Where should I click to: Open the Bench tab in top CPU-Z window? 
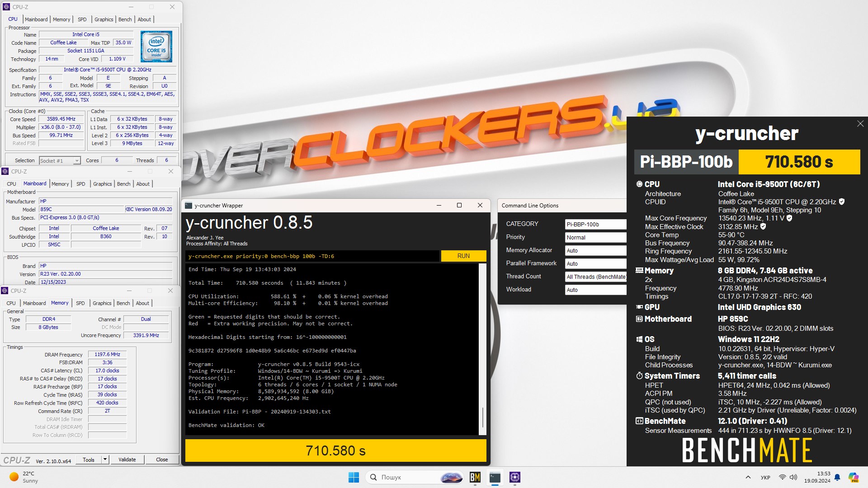point(125,19)
